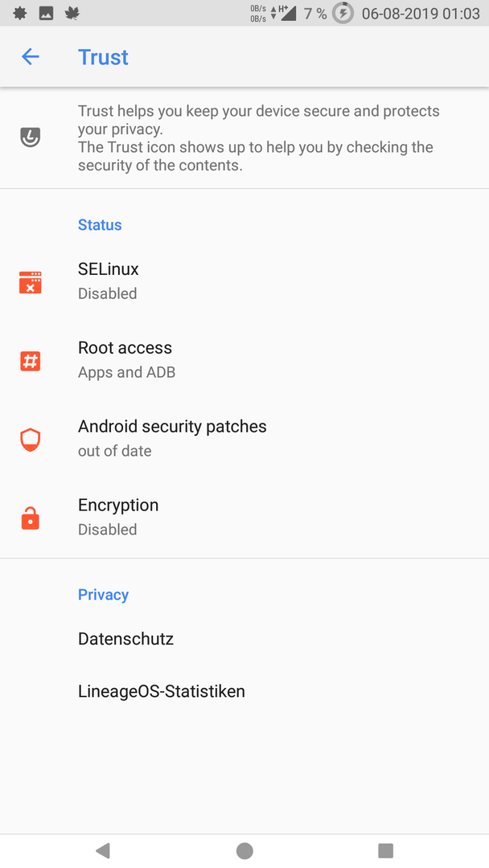489x868 pixels.
Task: Tap the orange Root access hash icon
Action: 31,361
